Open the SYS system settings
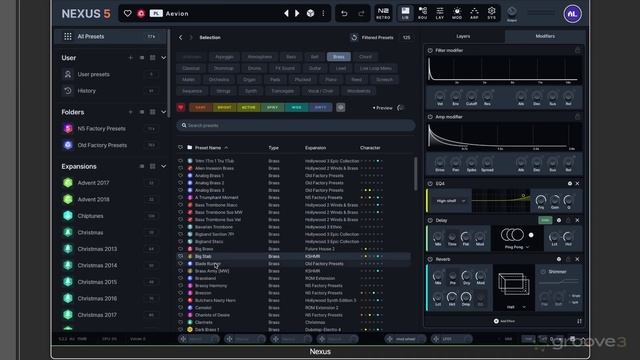The height and width of the screenshot is (360, 640). (x=491, y=13)
